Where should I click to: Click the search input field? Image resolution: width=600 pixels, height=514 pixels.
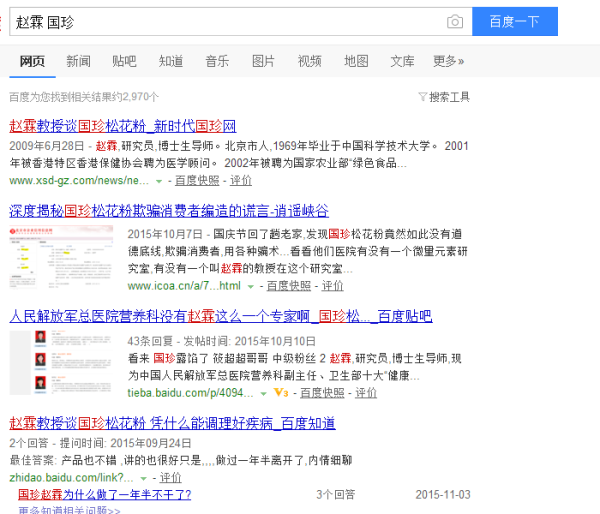(225, 21)
